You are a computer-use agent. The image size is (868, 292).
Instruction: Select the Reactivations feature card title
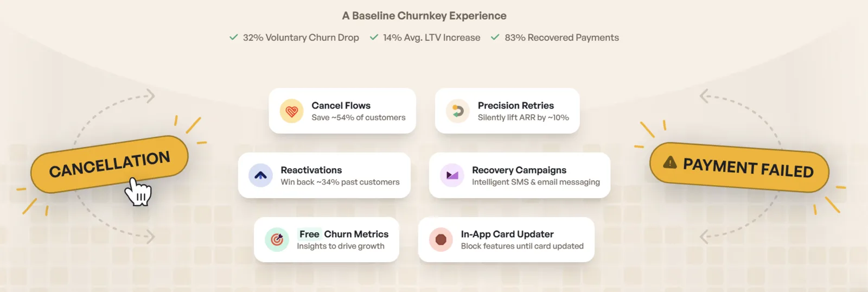311,170
